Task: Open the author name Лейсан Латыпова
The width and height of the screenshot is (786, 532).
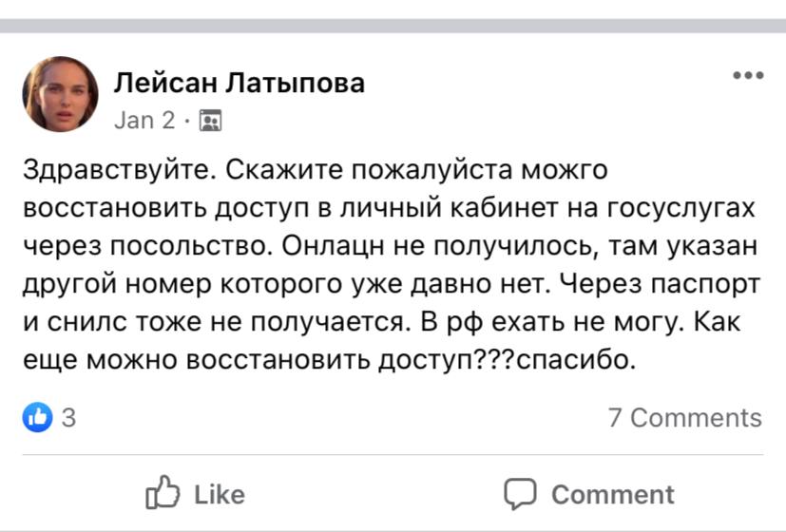Action: pos(240,84)
